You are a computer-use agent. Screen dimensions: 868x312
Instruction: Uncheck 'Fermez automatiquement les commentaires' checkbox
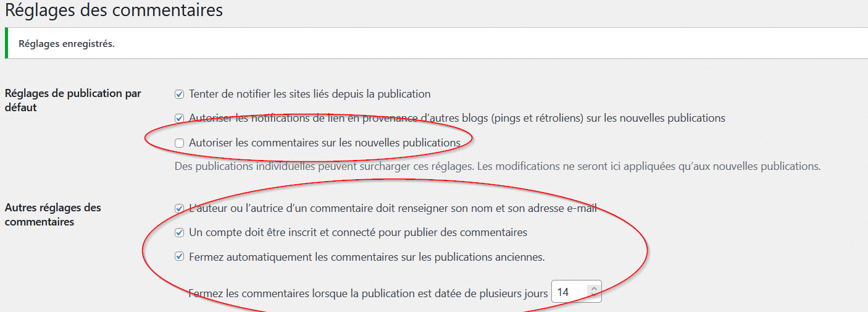pos(180,256)
